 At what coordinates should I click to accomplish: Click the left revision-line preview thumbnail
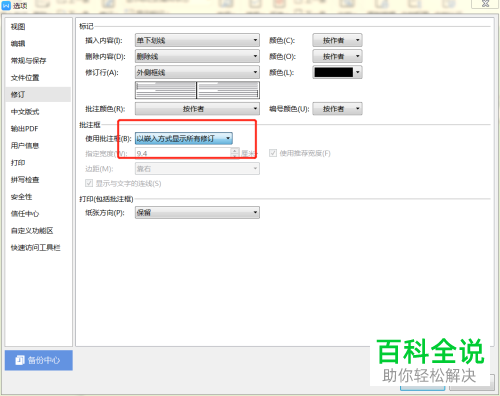[x=166, y=90]
